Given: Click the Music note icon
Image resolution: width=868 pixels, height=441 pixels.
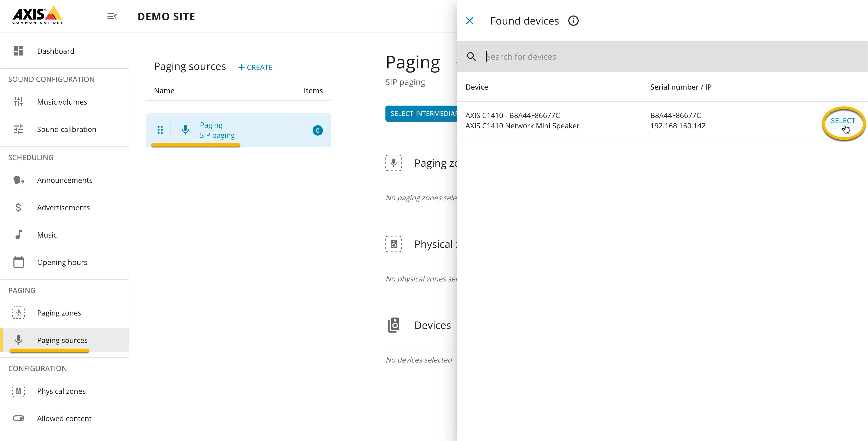Looking at the screenshot, I should (19, 235).
